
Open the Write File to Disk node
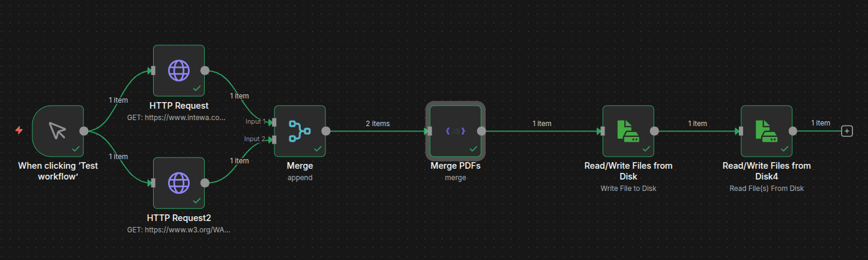click(x=627, y=131)
